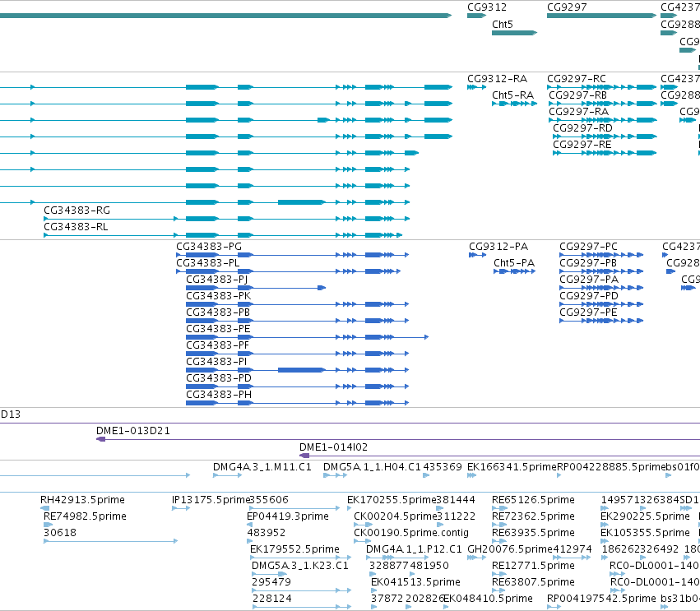Viewport: 700px width, 611px height.
Task: Click transcript CG9297-RA label
Action: pyautogui.click(x=578, y=112)
